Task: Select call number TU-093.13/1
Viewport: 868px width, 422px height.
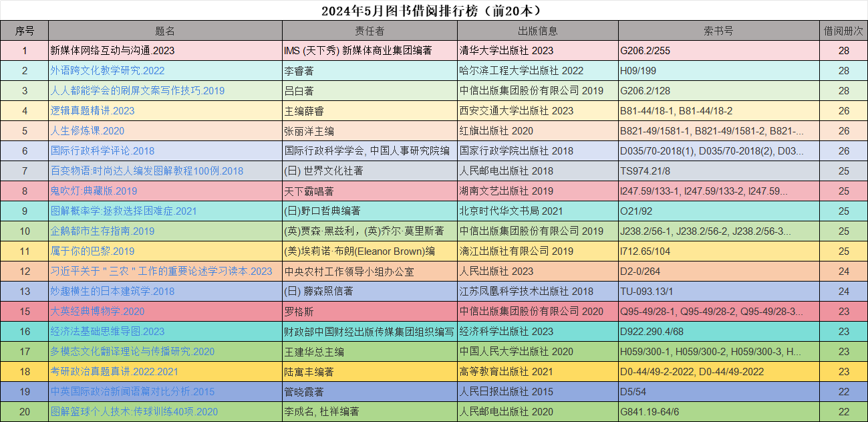Action: tap(647, 292)
